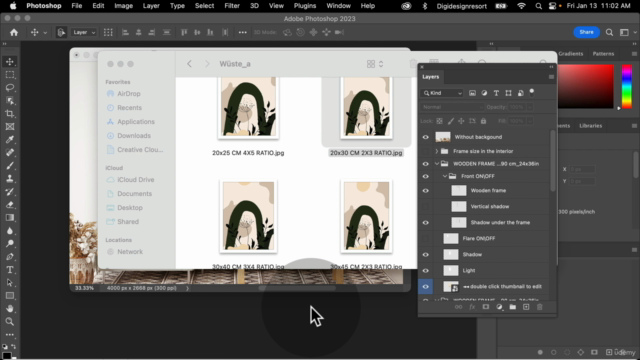
Task: Collapse the WOODEN FRAME ...90 cm_24x36in group
Action: 437,164
